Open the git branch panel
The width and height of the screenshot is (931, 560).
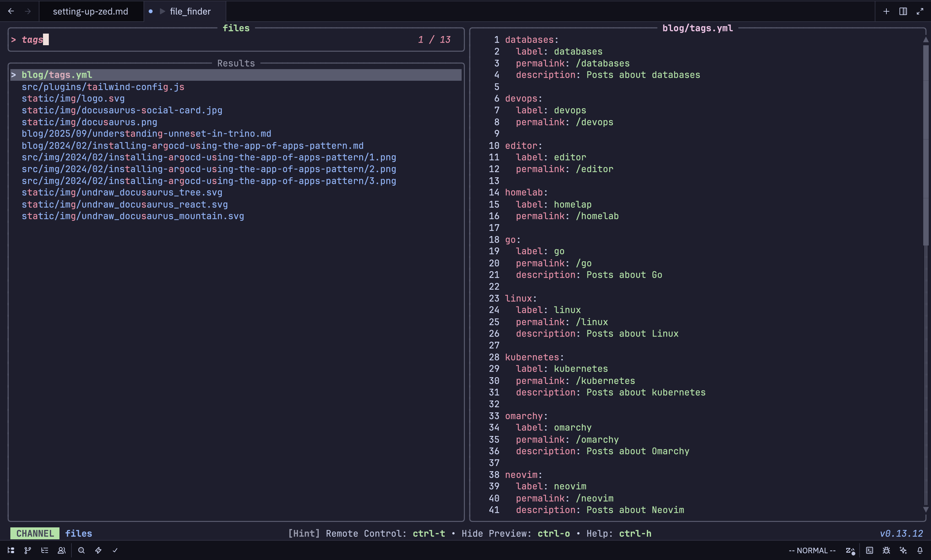(27, 550)
